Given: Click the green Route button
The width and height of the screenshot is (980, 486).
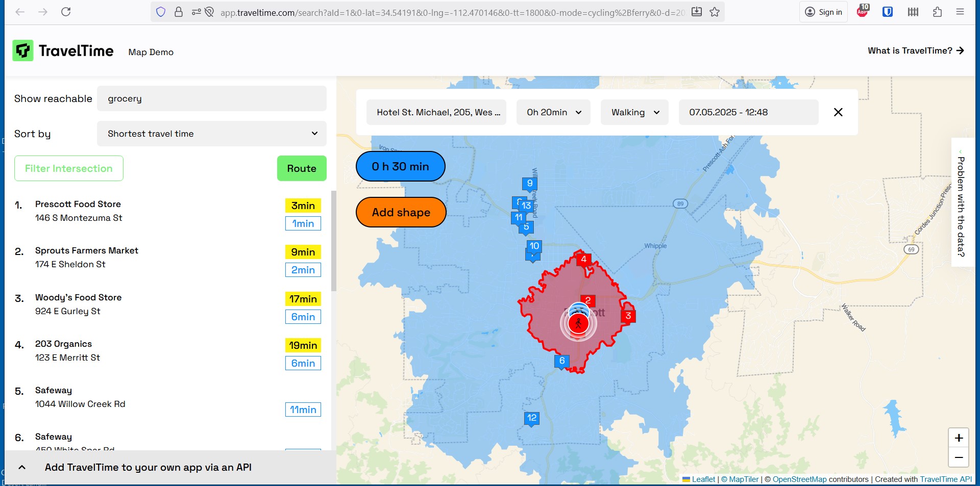Looking at the screenshot, I should point(301,169).
